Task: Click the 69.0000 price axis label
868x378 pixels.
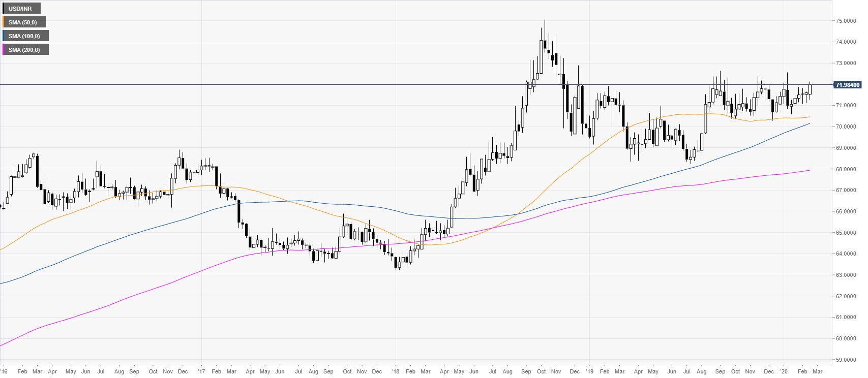Action: coord(846,148)
